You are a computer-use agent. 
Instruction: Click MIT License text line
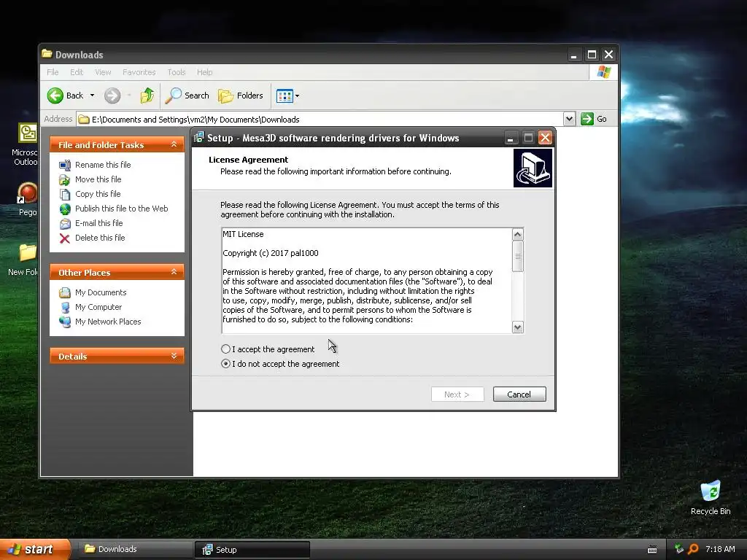coord(243,234)
